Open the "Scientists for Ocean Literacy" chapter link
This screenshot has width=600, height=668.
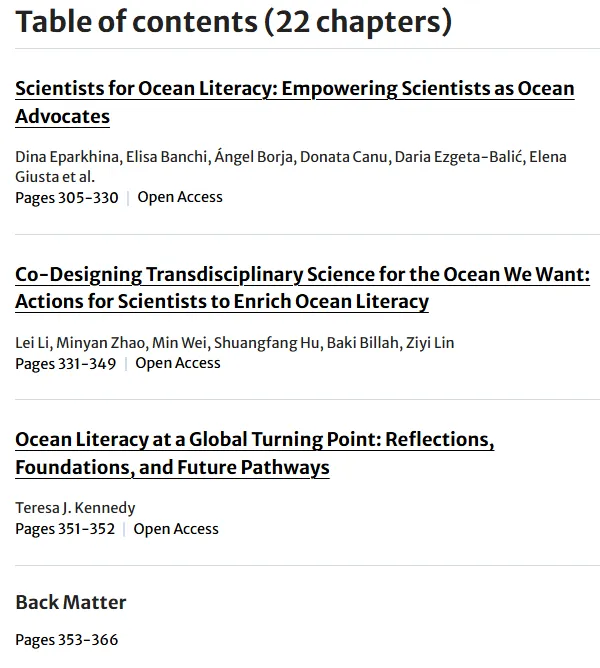(294, 89)
